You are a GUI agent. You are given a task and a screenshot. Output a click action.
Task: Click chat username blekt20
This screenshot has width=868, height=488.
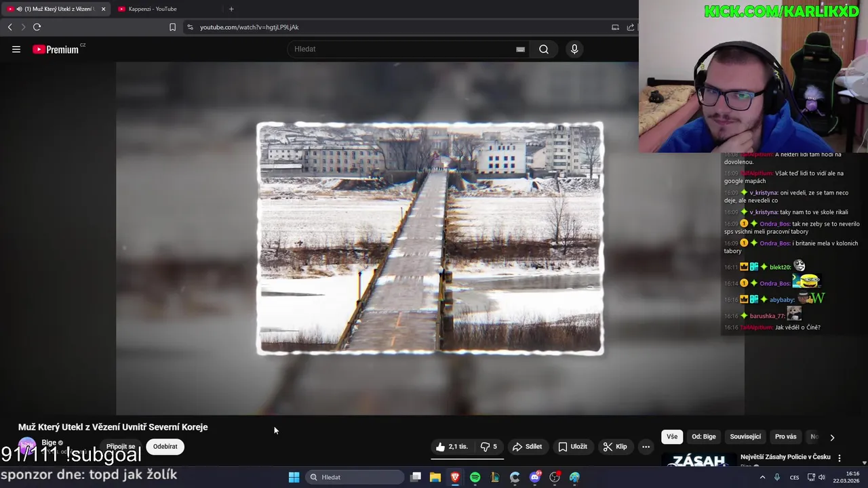coord(780,267)
